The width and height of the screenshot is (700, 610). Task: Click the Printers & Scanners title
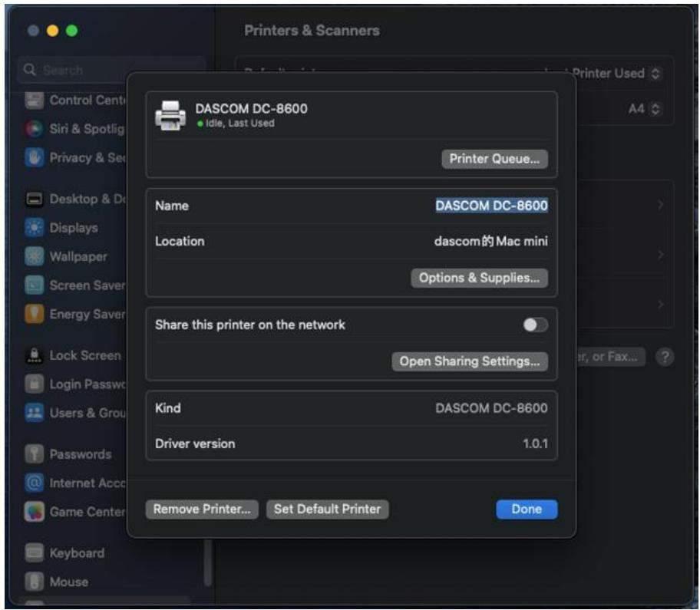(x=312, y=31)
